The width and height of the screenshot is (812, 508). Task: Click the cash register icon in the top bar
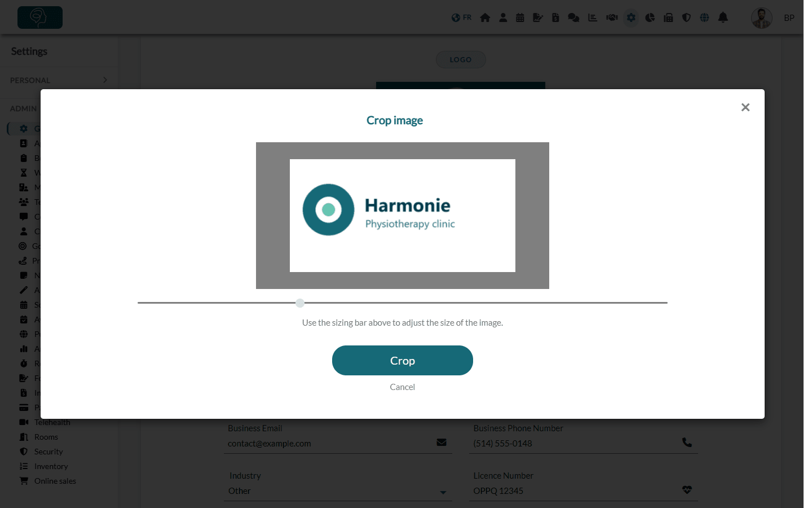click(x=668, y=17)
